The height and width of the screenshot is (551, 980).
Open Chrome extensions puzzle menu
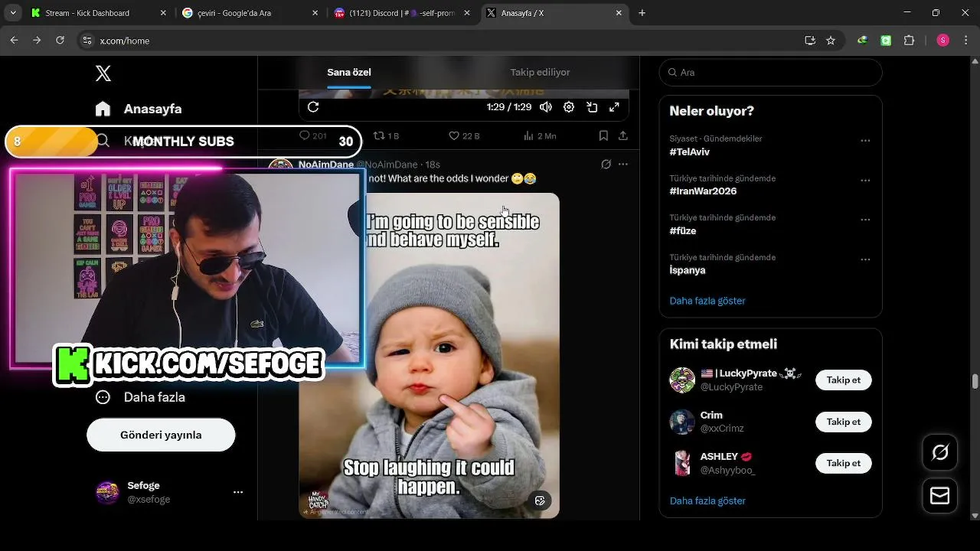click(x=910, y=41)
